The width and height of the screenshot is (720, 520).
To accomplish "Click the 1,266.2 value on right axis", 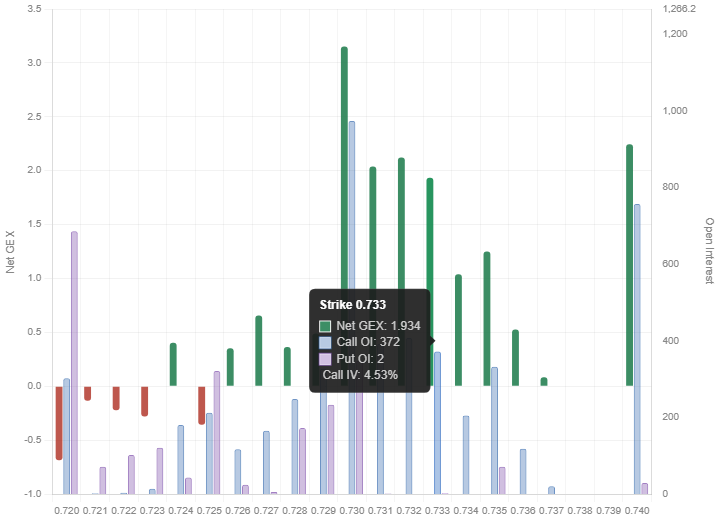I will click(x=679, y=9).
